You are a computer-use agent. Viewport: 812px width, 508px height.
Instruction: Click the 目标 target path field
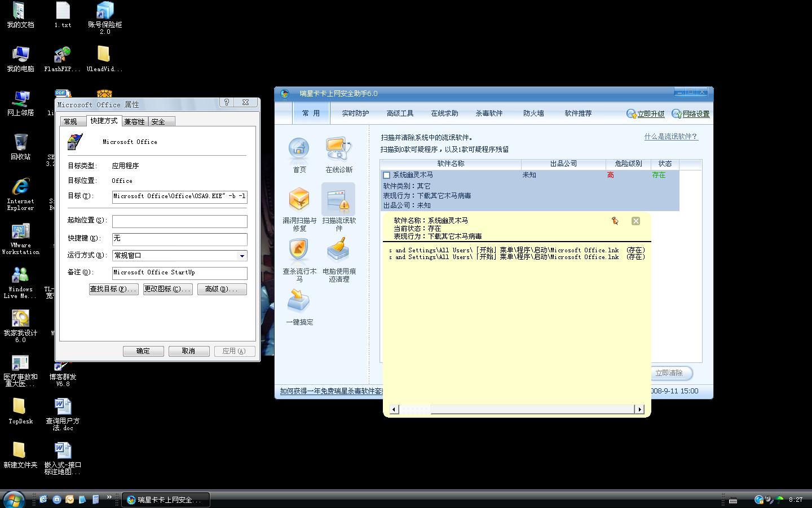[x=179, y=196]
